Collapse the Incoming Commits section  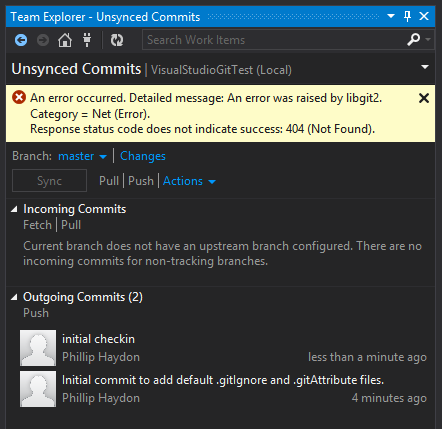(x=14, y=209)
